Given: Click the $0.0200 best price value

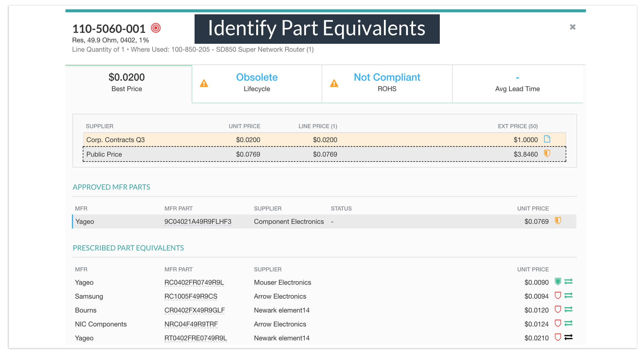Looking at the screenshot, I should (127, 77).
